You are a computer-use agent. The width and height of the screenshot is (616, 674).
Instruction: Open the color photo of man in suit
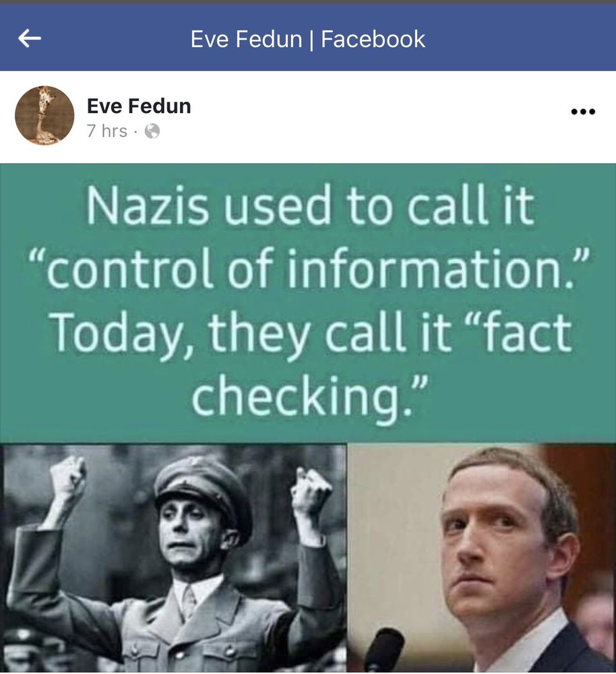click(481, 558)
